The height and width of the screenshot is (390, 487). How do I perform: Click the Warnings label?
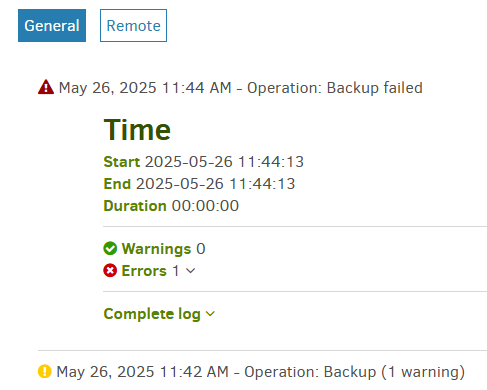(x=156, y=249)
